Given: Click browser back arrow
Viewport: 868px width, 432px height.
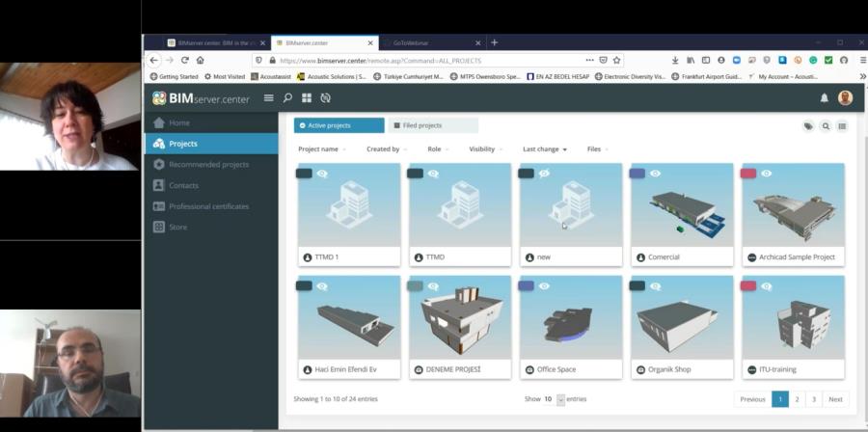Looking at the screenshot, I should pyautogui.click(x=154, y=61).
